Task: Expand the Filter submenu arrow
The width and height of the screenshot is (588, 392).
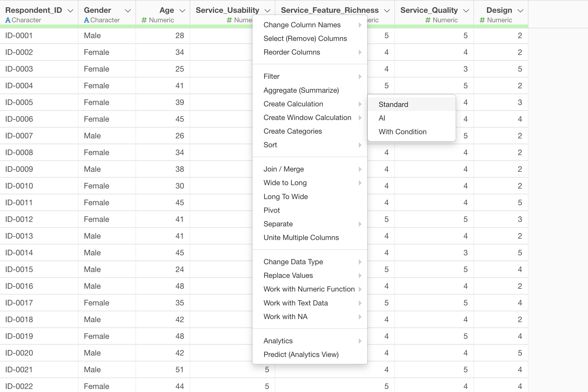Action: coord(360,77)
